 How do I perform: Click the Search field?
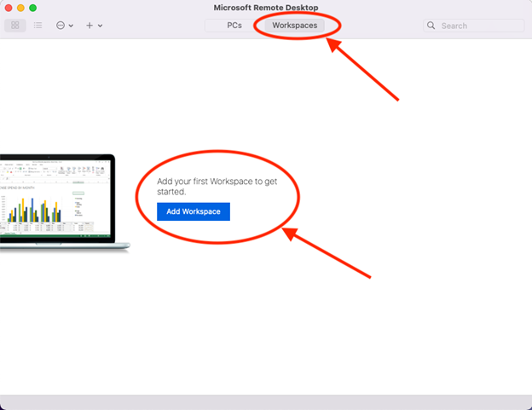[x=474, y=26]
